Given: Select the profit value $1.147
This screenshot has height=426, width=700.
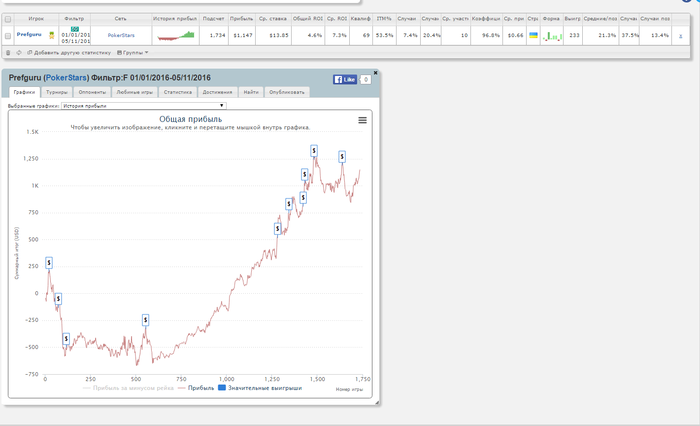Looking at the screenshot, I should (x=243, y=35).
